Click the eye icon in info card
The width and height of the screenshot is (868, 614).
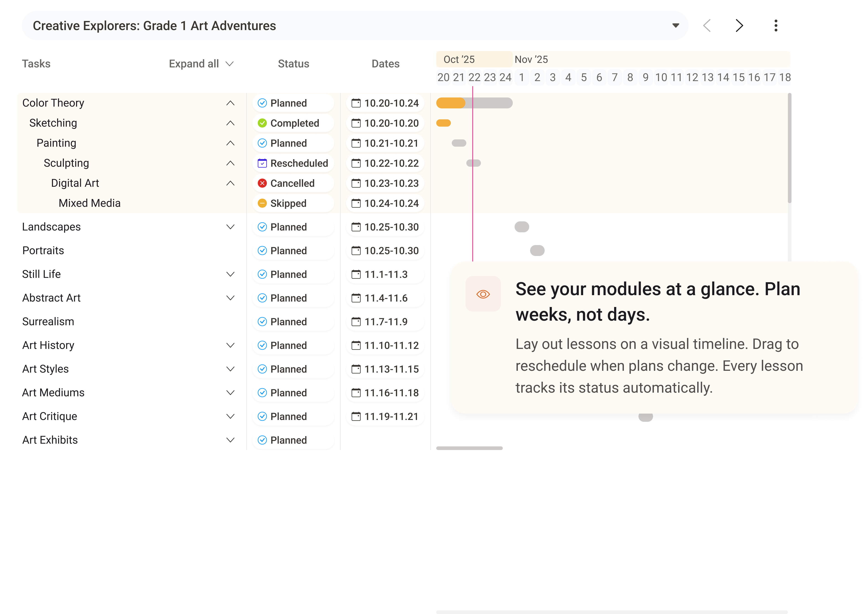click(x=483, y=294)
